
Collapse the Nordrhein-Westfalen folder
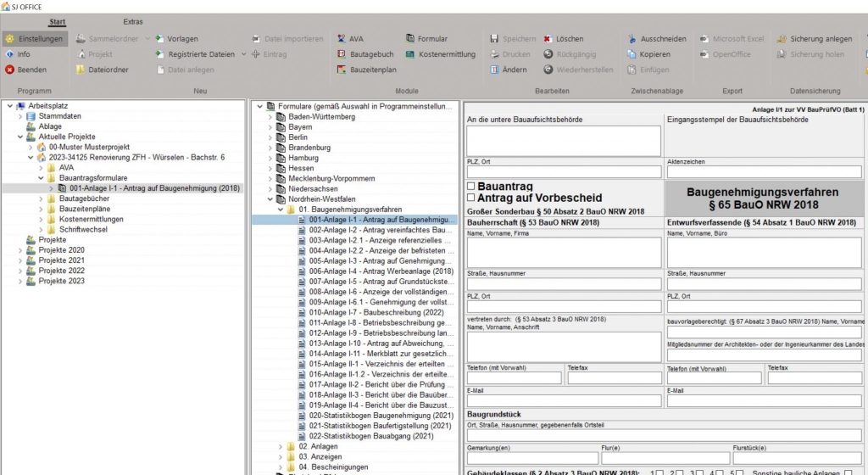pos(271,198)
